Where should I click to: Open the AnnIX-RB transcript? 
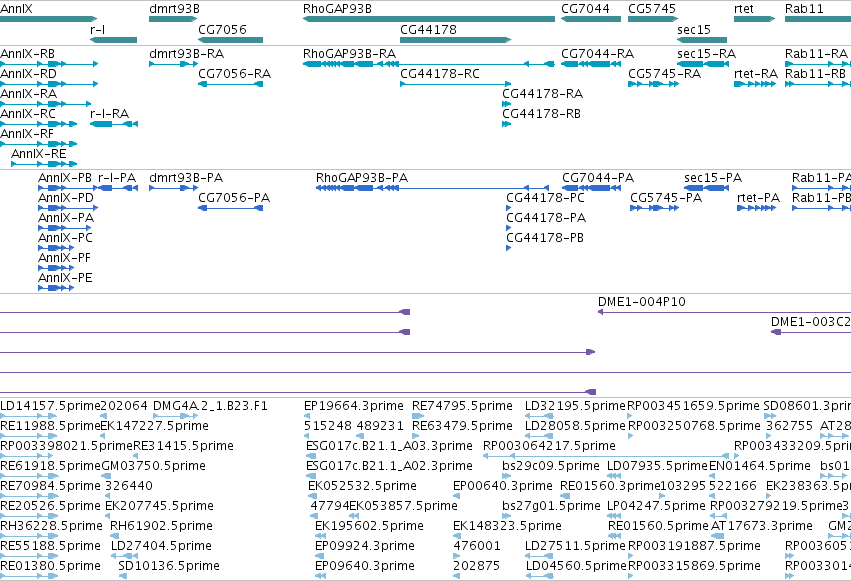click(x=27, y=54)
